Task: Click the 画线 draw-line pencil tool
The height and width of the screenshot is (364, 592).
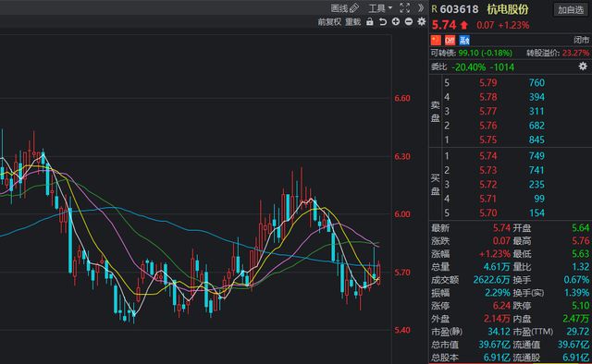Action: click(344, 8)
